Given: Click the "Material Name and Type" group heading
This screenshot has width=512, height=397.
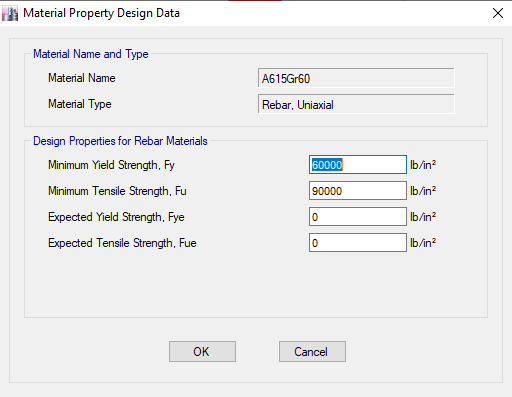Looking at the screenshot, I should coord(91,54).
